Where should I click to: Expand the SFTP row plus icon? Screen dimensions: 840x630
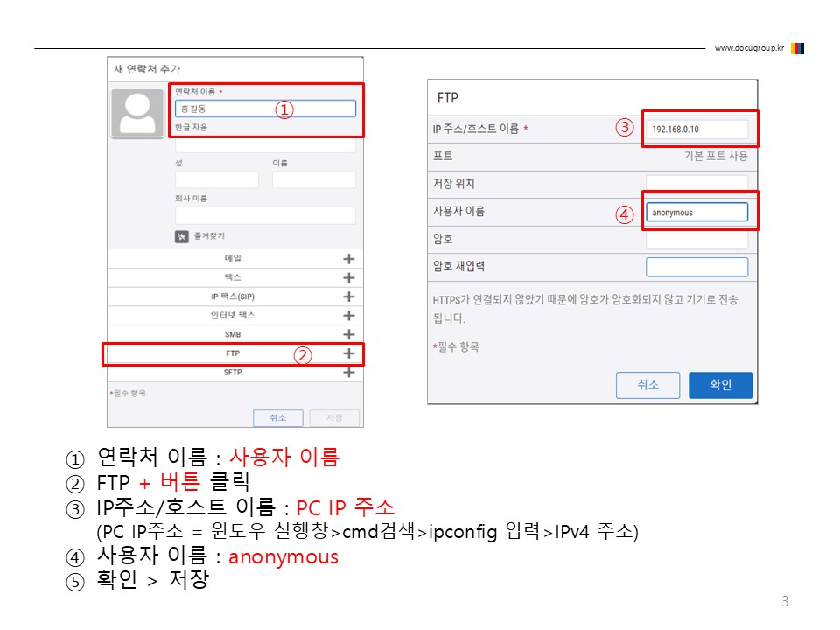[x=349, y=372]
